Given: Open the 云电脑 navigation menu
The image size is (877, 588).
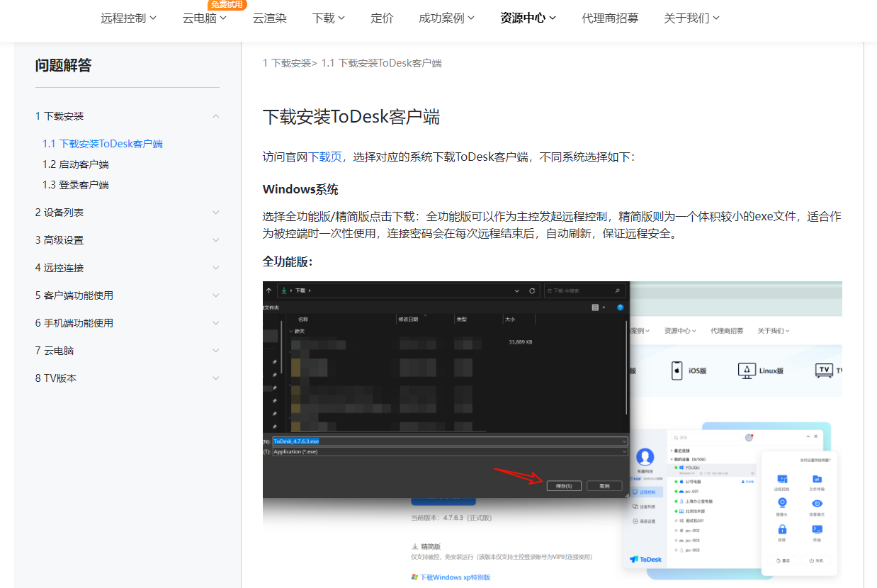Looking at the screenshot, I should click(x=204, y=18).
